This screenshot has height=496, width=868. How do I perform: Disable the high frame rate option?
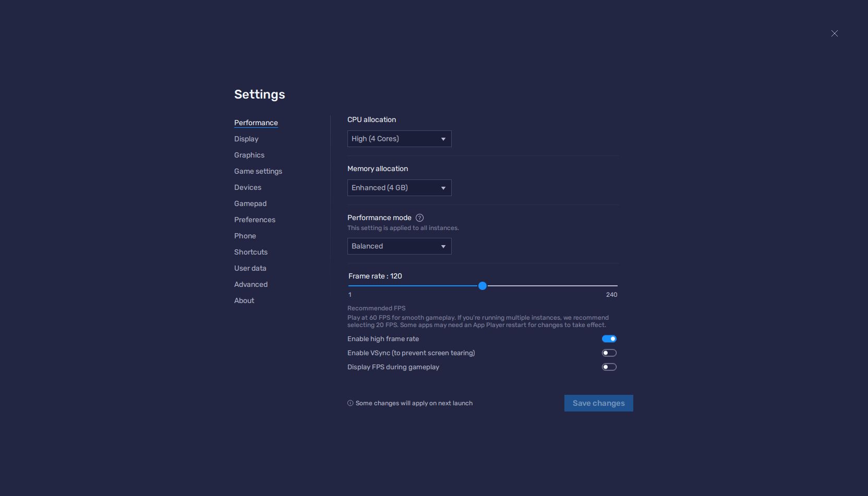pyautogui.click(x=609, y=338)
